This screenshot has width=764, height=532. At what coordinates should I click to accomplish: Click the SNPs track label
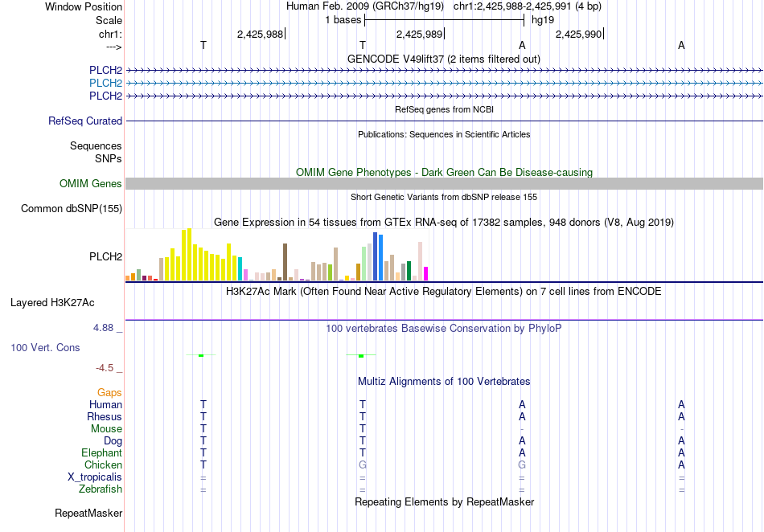tap(109, 158)
